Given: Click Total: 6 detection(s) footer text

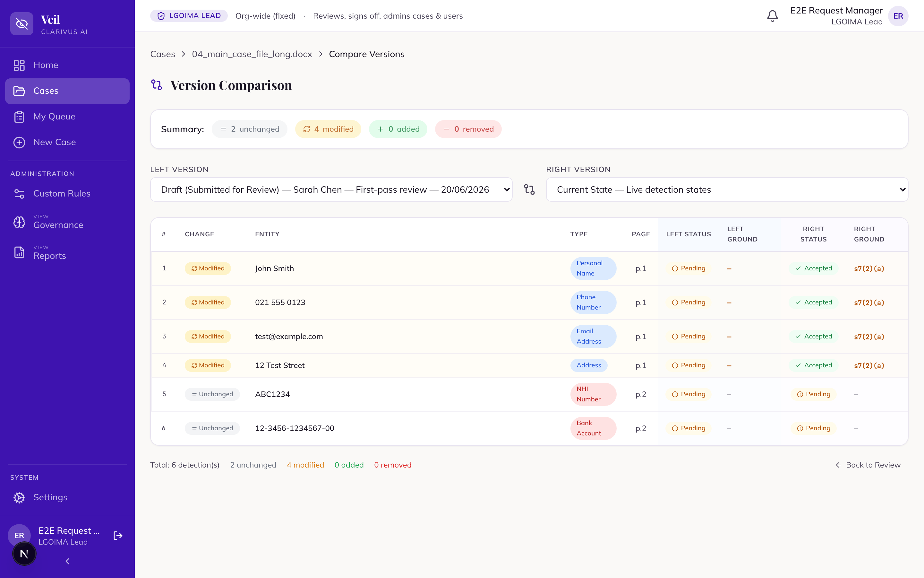Looking at the screenshot, I should [x=185, y=465].
